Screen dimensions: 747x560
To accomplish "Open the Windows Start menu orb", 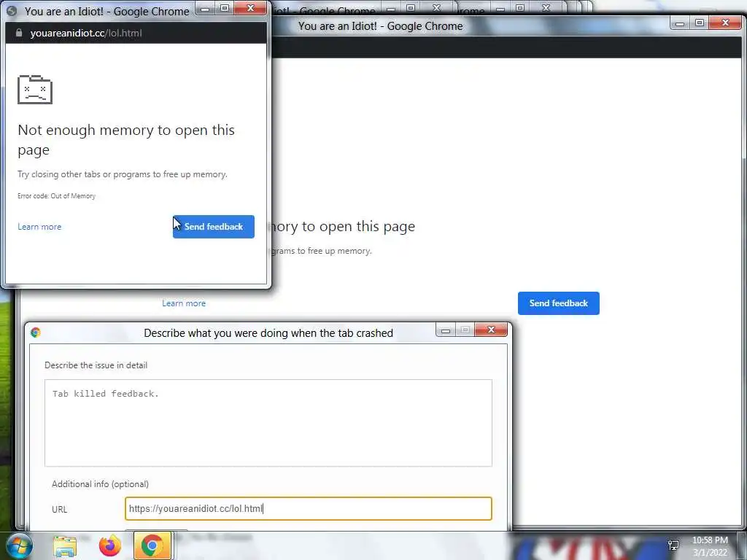I will (x=19, y=545).
